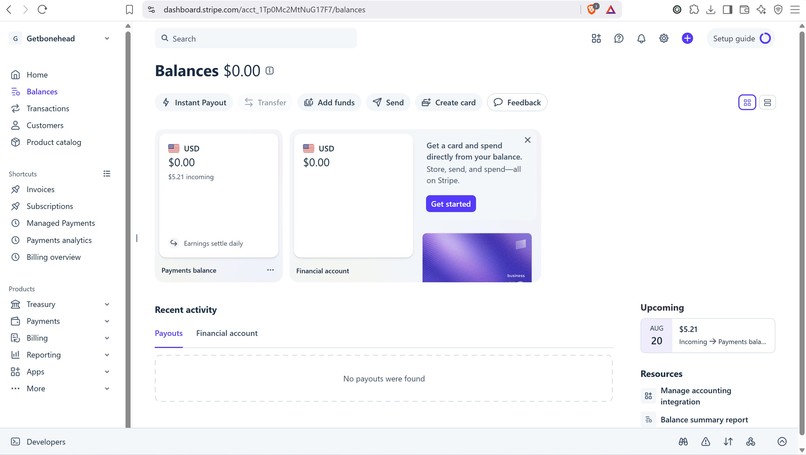Click the info icon next to Balances total

(269, 71)
